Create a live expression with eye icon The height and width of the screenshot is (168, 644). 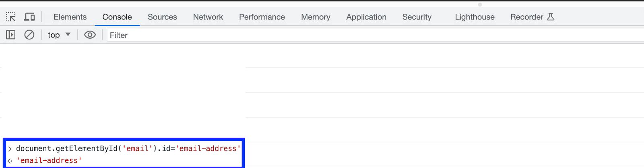pyautogui.click(x=90, y=35)
